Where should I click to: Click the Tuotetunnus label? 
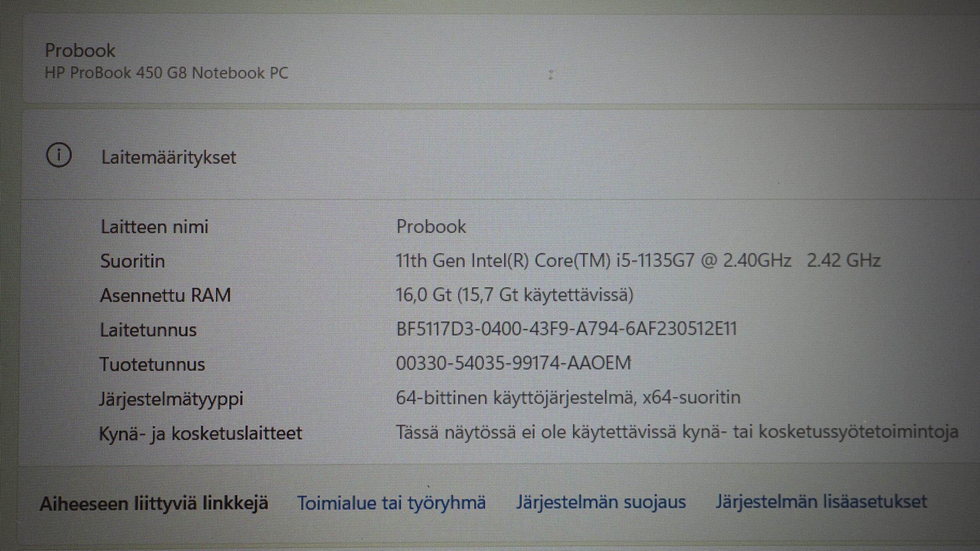coord(152,364)
